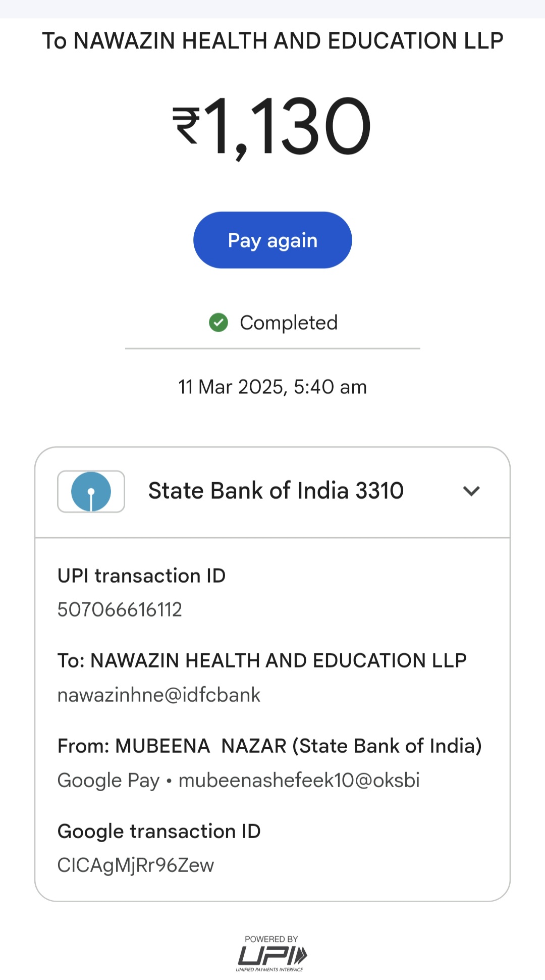Click the From: MUBEENA NAZAR sender line
The width and height of the screenshot is (545, 980).
pos(269,746)
